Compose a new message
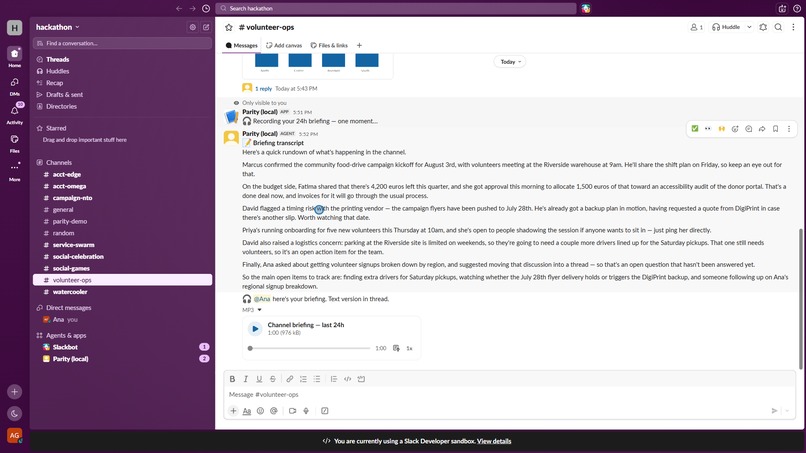This screenshot has height=453, width=806. pos(206,27)
